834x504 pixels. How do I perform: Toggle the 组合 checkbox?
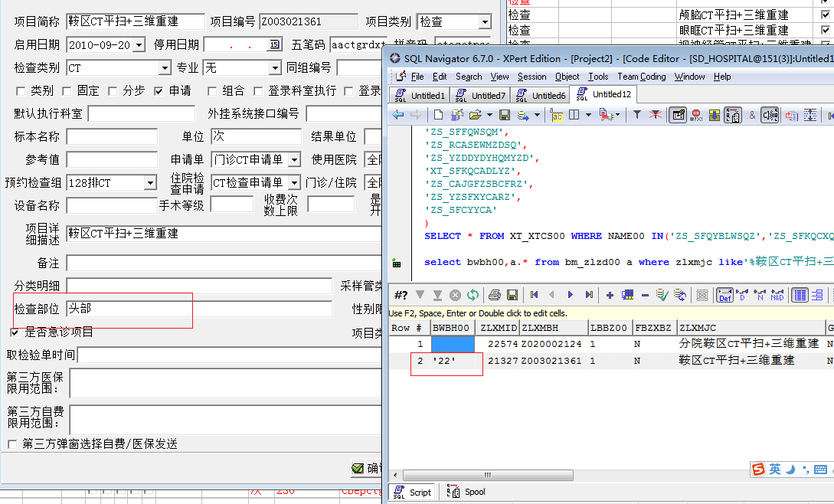pyautogui.click(x=211, y=92)
